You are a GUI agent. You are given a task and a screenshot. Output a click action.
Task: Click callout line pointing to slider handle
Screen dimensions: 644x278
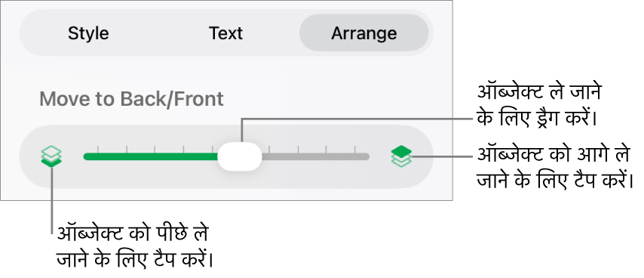[357, 119]
